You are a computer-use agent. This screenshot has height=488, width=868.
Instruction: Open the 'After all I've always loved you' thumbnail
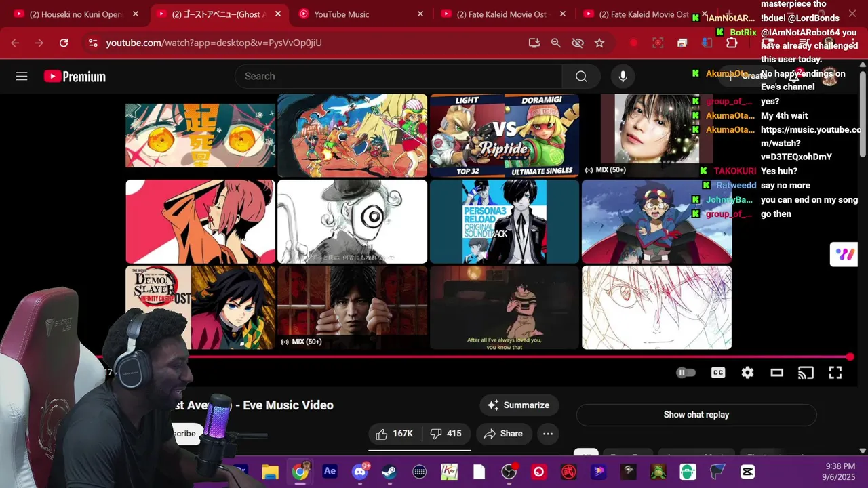[505, 307]
